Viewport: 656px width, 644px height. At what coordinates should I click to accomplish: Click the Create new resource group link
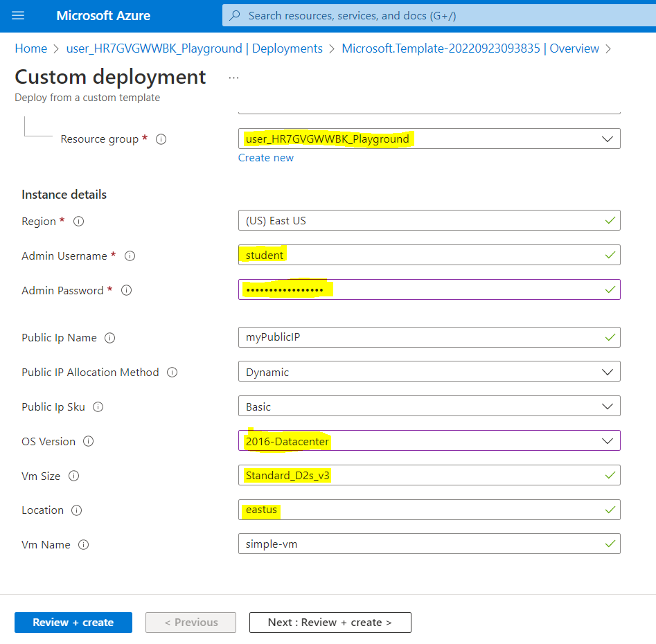pos(265,158)
